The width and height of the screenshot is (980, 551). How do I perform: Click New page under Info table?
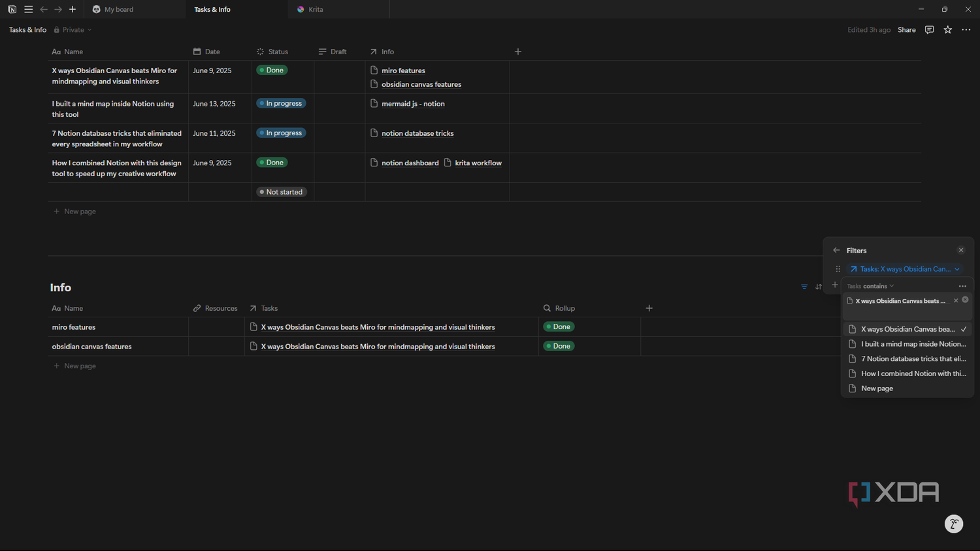(74, 366)
